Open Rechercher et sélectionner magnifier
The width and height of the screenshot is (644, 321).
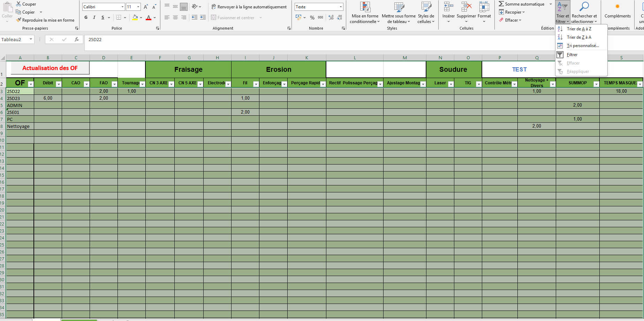pos(584,7)
